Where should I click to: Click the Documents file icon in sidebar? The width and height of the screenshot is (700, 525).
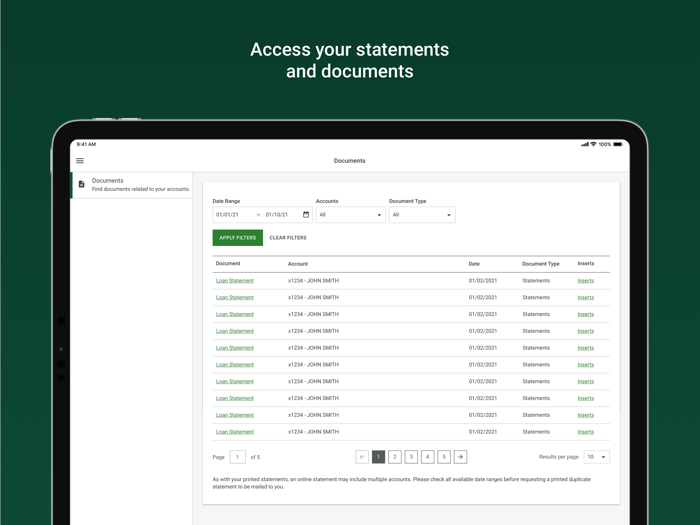coord(82,184)
